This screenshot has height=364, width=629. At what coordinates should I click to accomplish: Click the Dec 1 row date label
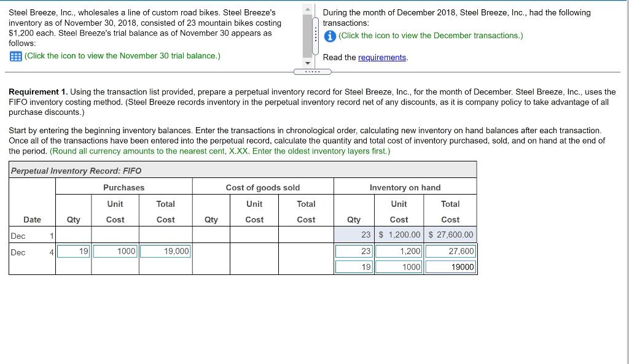coord(32,236)
